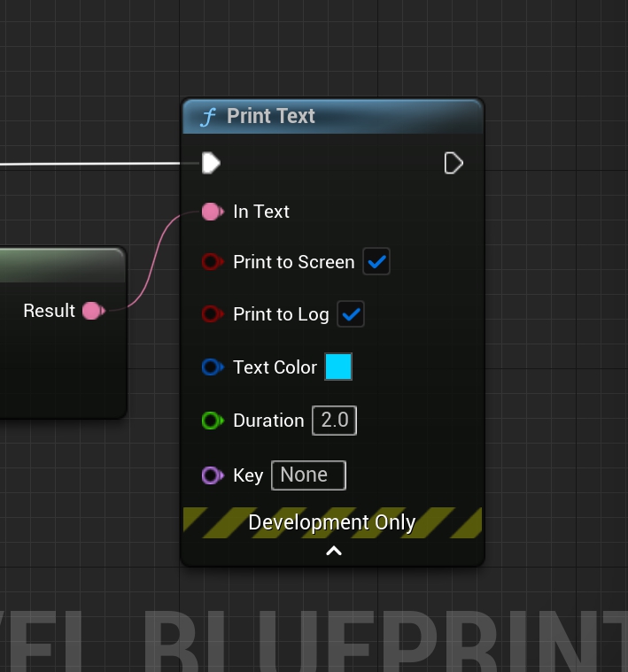Select the pink In Text input pin
Screen dimensions: 628x672
213,212
